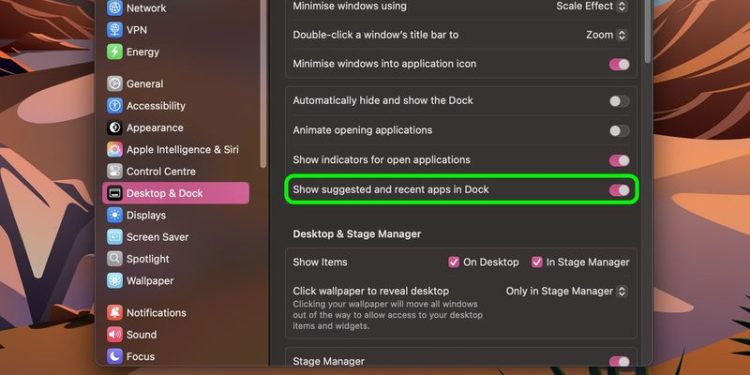This screenshot has height=375, width=750.
Task: Select the green Energy icon
Action: [115, 52]
